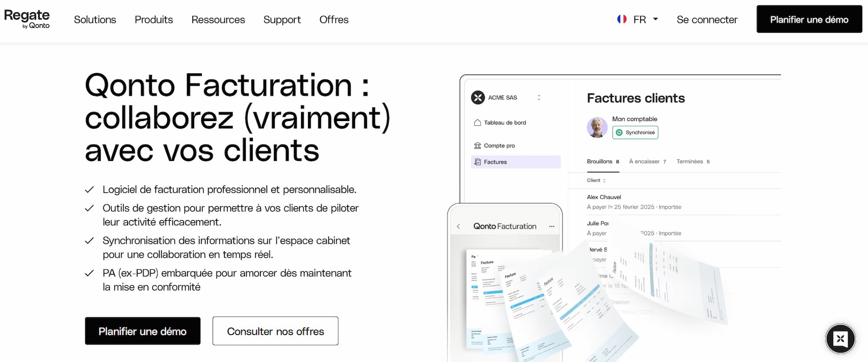Click the Se connecter link
868x362 pixels.
[x=707, y=20]
